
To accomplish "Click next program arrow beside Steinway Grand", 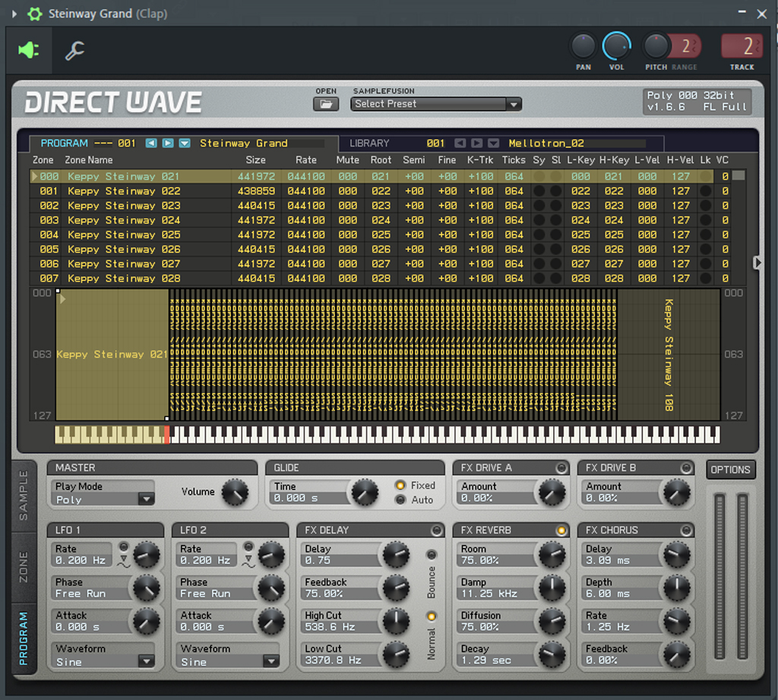I will (168, 143).
